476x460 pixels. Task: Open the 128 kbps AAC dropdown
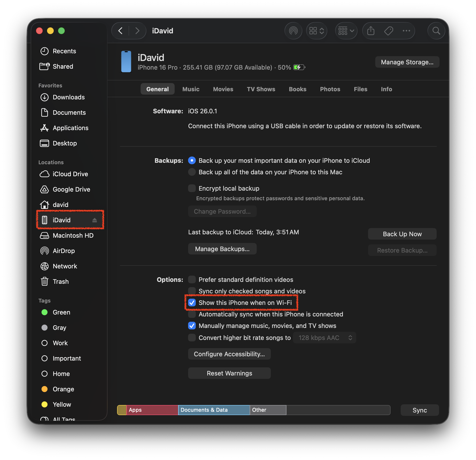325,338
